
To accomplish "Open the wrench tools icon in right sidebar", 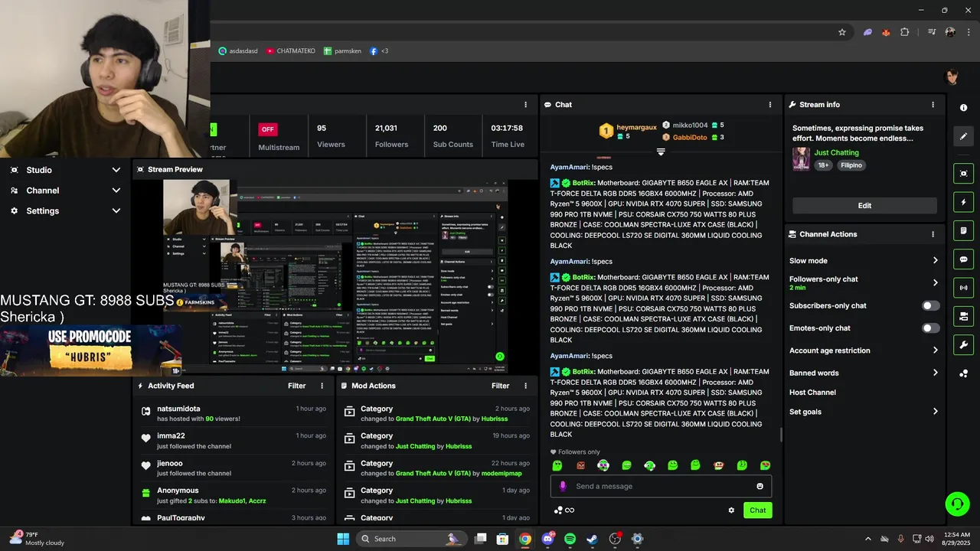I will pos(964,345).
